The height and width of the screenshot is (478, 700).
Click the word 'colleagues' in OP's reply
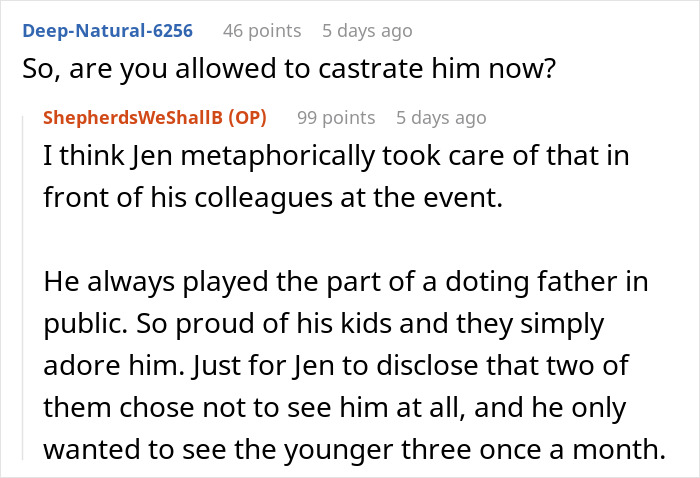click(x=263, y=197)
